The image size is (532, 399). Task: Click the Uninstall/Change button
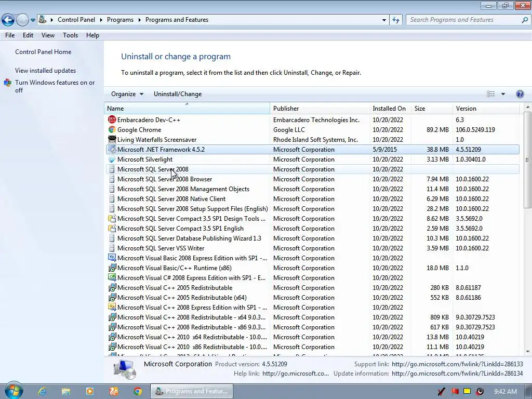point(178,94)
